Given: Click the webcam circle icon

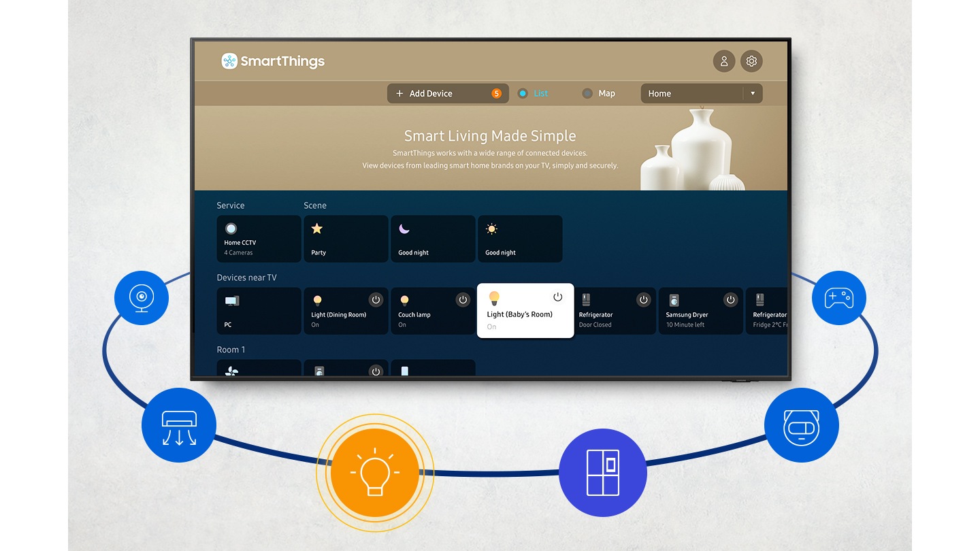Looking at the screenshot, I should point(142,297).
